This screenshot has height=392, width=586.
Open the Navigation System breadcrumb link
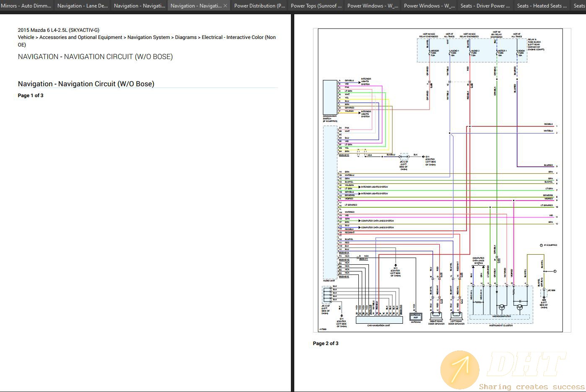point(149,37)
